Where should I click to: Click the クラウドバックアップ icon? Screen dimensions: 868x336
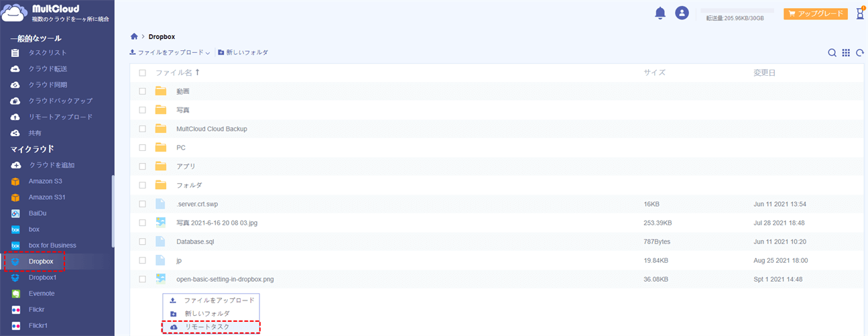(x=15, y=101)
